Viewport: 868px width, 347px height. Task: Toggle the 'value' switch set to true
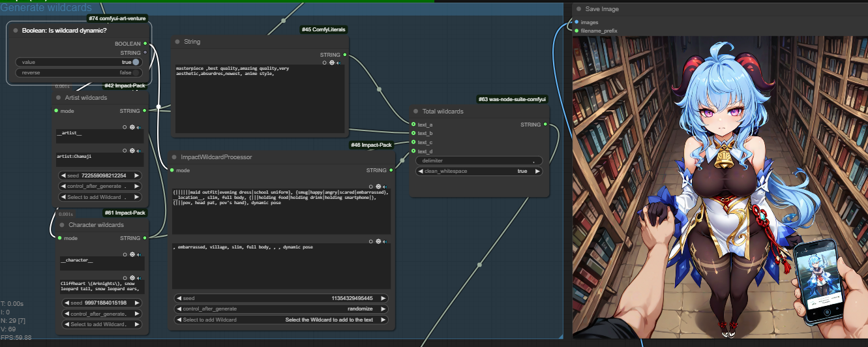(78, 62)
